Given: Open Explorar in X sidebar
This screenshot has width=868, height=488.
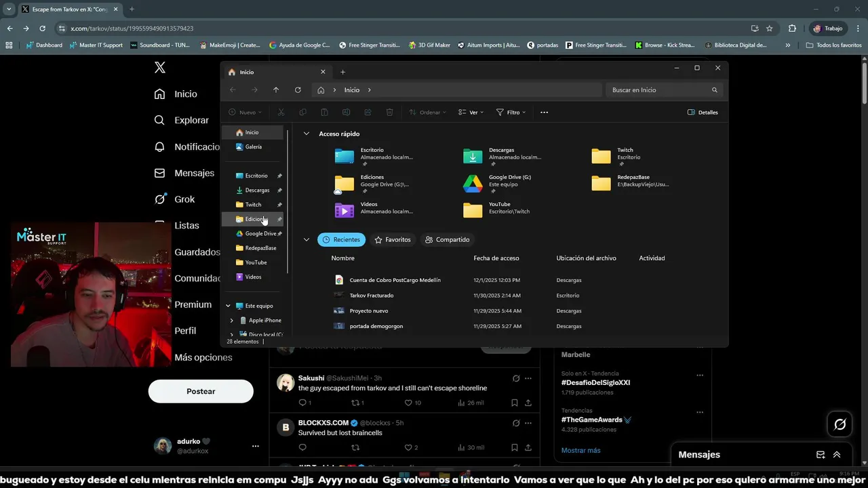Looking at the screenshot, I should (x=181, y=120).
